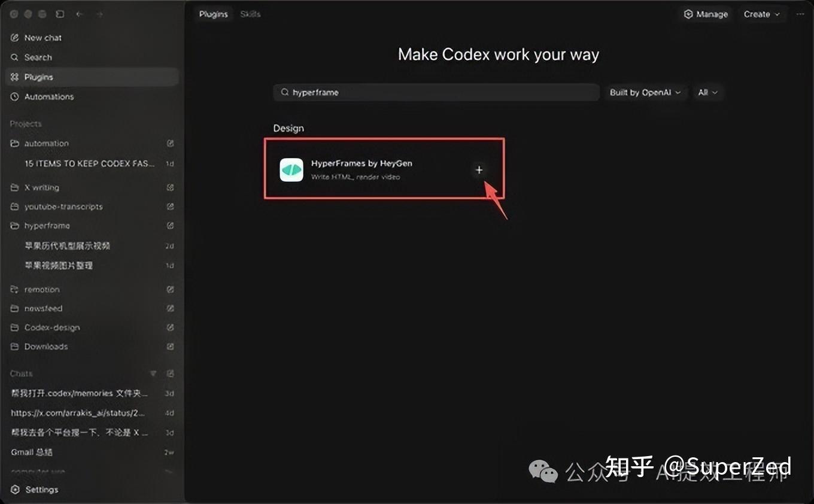This screenshot has height=504, width=814.
Task: Open Settings at sidebar bottom
Action: tap(35, 490)
